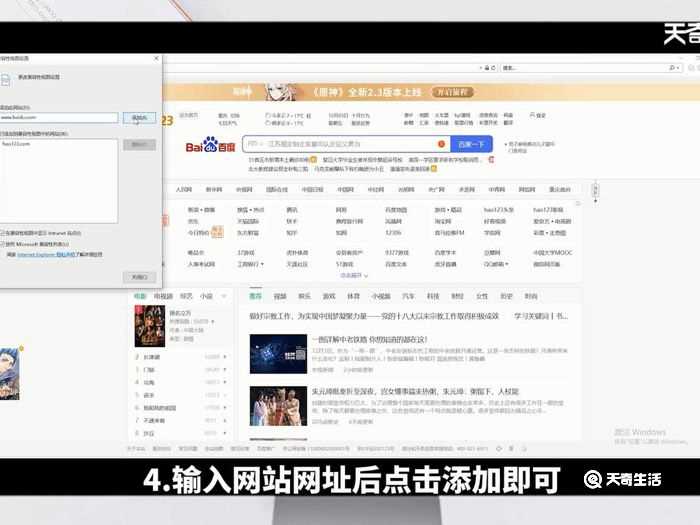
Task: Click the vertical scrollbar handle right of site navigation
Action: [x=595, y=191]
